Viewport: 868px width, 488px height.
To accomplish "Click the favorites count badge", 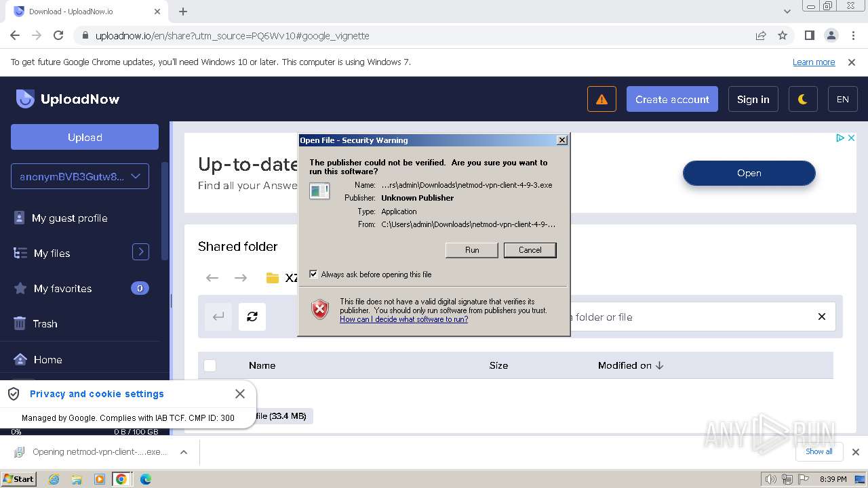I will tap(140, 288).
